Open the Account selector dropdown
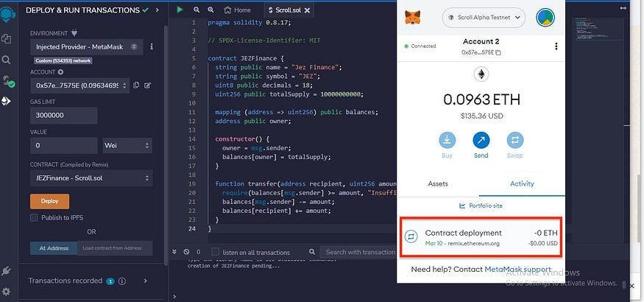 79,85
